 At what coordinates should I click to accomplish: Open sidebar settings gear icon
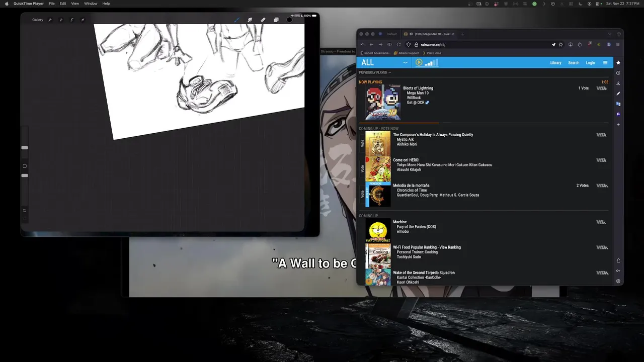618,281
